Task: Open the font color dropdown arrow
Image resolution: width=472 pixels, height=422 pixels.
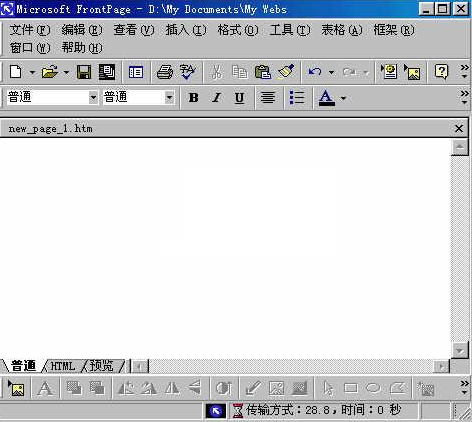Action: 343,98
